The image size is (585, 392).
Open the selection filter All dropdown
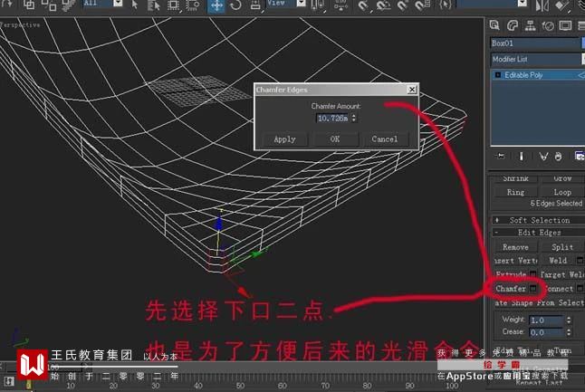point(118,3)
